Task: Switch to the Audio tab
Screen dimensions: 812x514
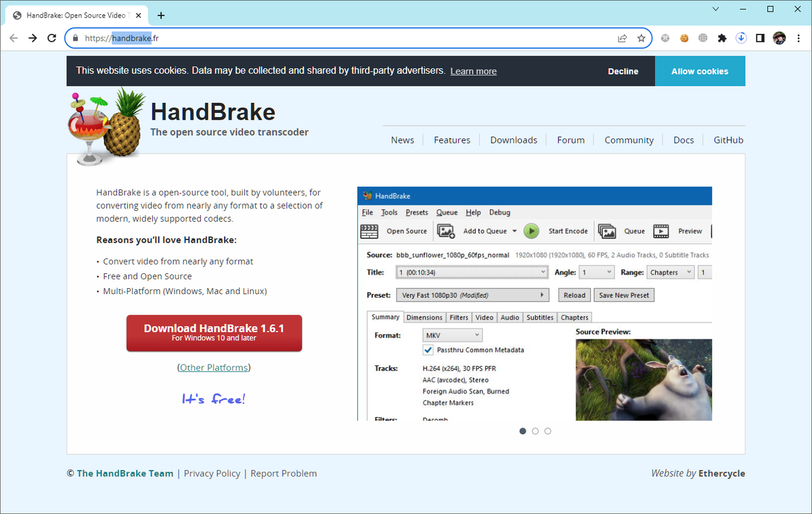Action: 510,317
